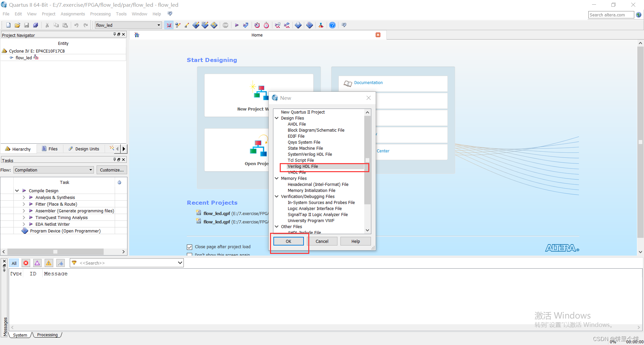The height and width of the screenshot is (345, 644).
Task: Open the File menu
Action: point(6,14)
